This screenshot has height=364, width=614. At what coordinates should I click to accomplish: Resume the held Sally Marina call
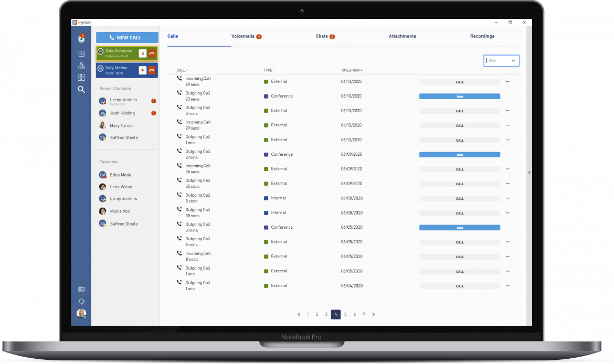click(x=142, y=70)
